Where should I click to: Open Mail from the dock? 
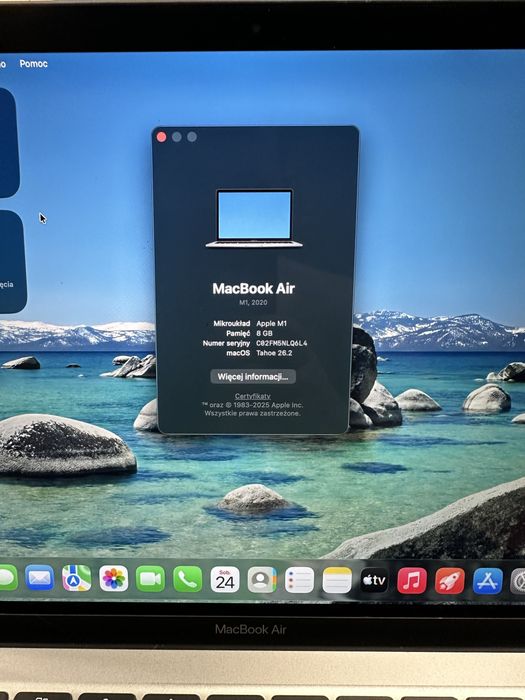(x=40, y=579)
